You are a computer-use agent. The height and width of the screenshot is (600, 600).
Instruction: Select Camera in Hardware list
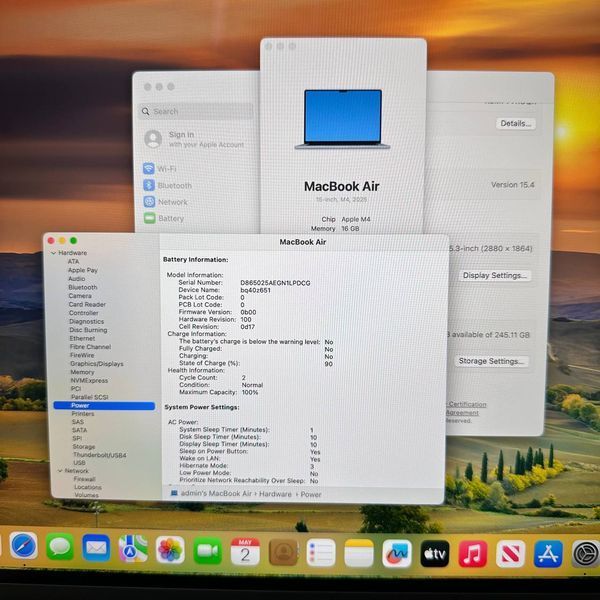(80, 296)
